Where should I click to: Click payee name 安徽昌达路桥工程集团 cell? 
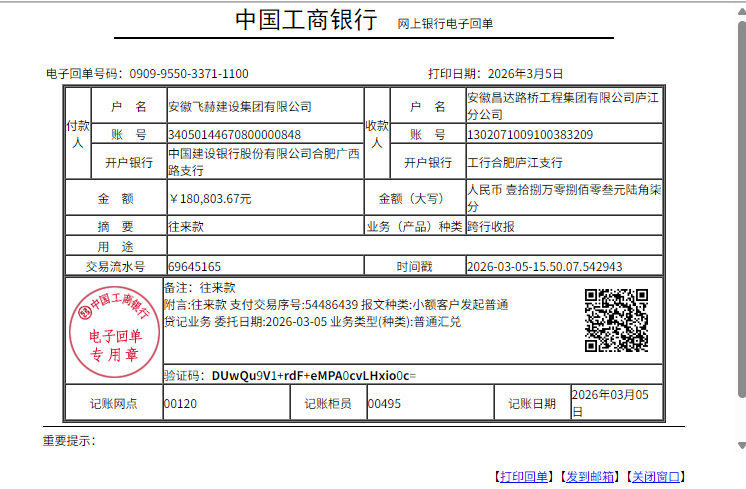[x=562, y=106]
